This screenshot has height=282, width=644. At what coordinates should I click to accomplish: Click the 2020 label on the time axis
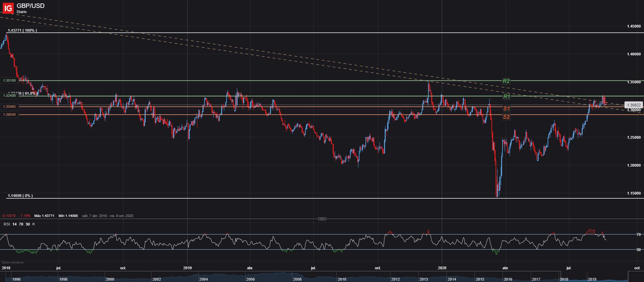pos(442,268)
